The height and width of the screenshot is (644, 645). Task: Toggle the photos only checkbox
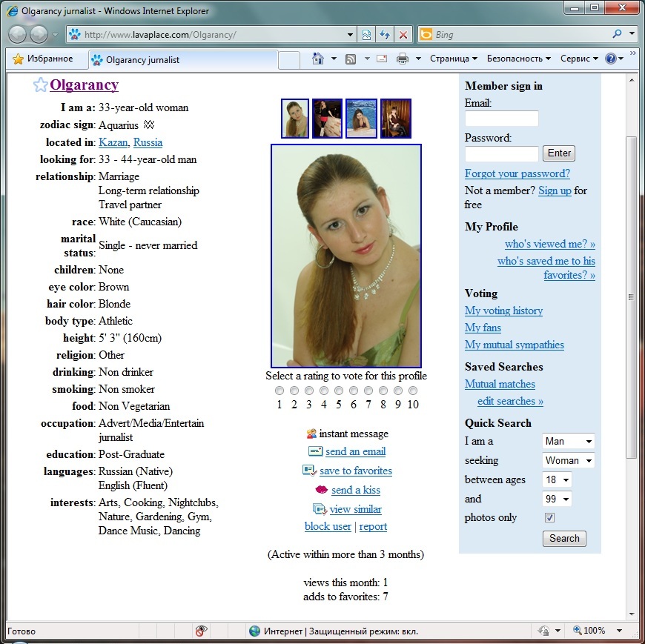click(549, 517)
